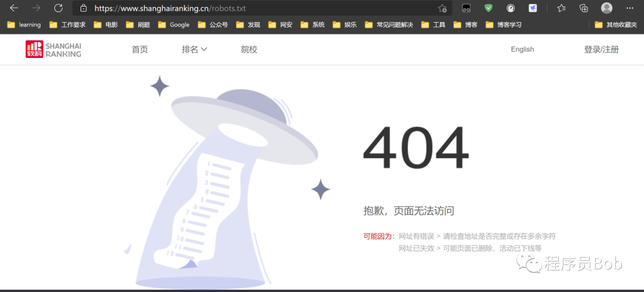Open the 系统 bookmark folder

pos(312,24)
